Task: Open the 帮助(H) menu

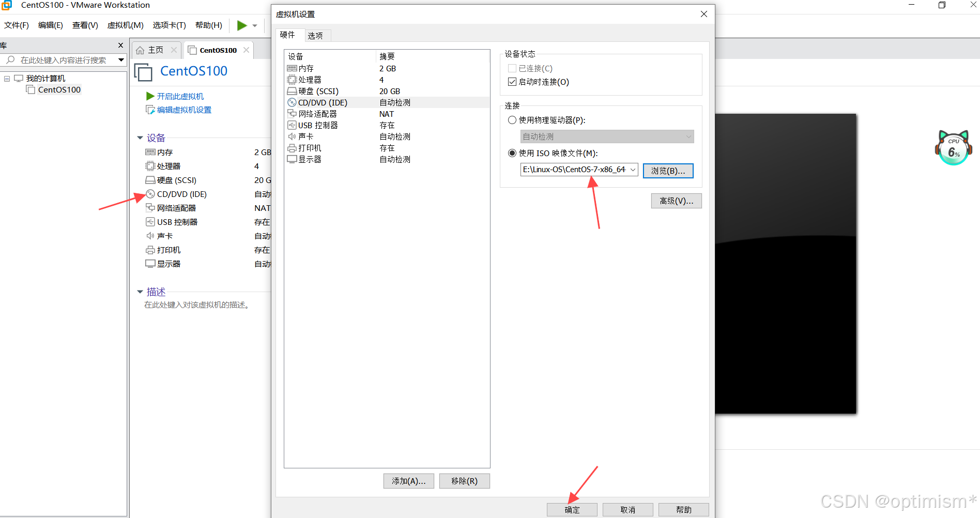Action: 209,25
